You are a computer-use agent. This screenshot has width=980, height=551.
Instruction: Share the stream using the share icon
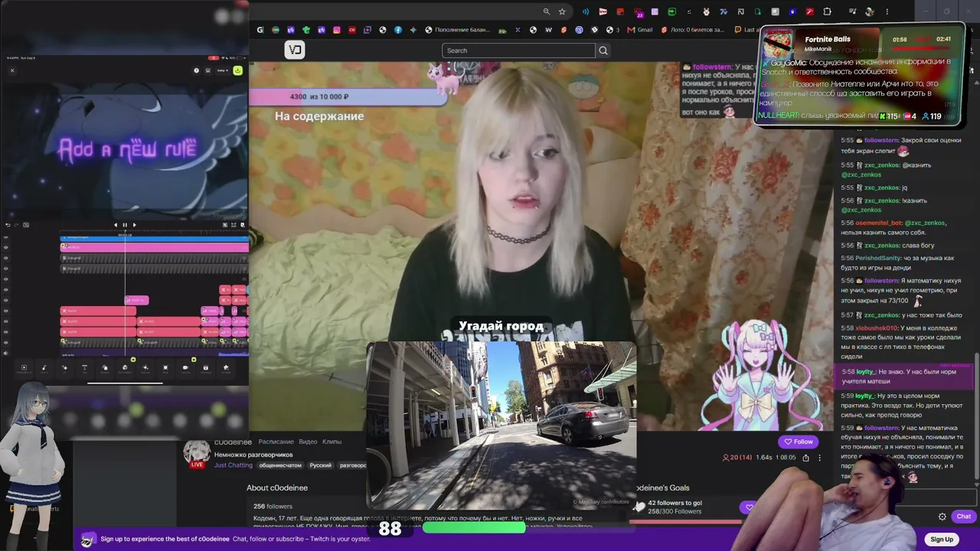[x=805, y=458]
